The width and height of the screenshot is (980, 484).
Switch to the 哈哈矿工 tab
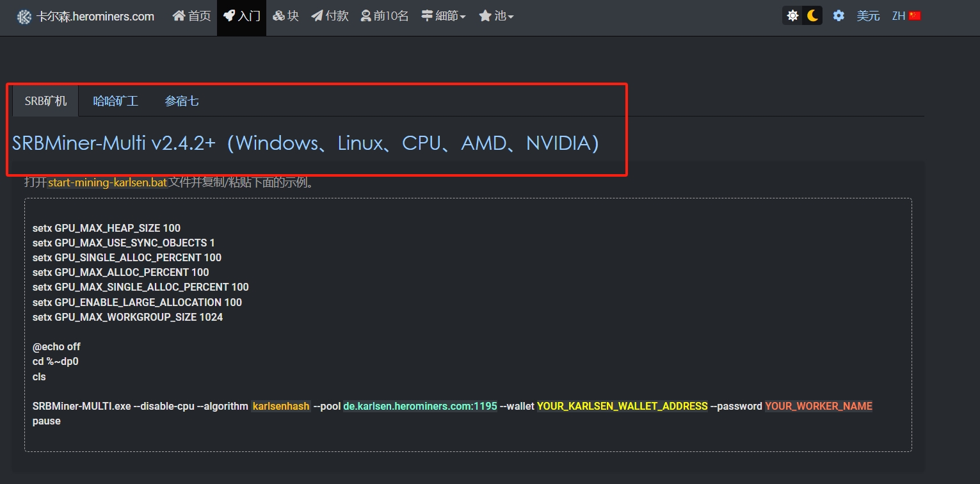tap(116, 101)
